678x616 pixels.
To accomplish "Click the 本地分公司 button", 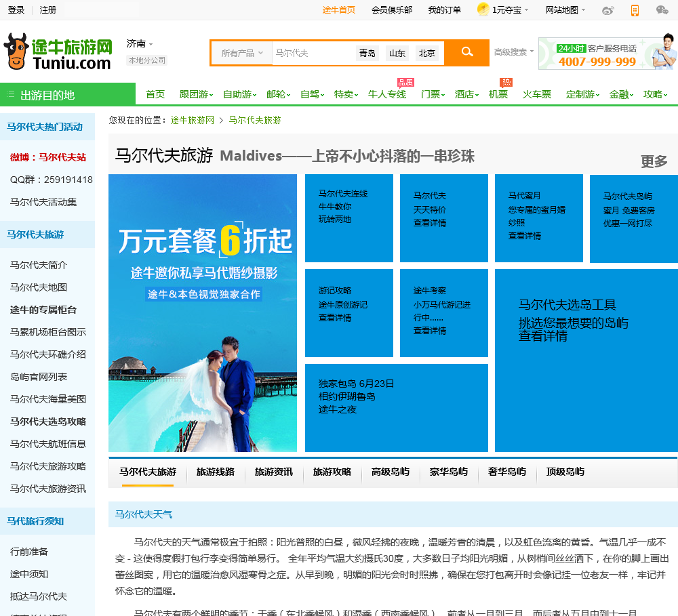I will pos(147,60).
